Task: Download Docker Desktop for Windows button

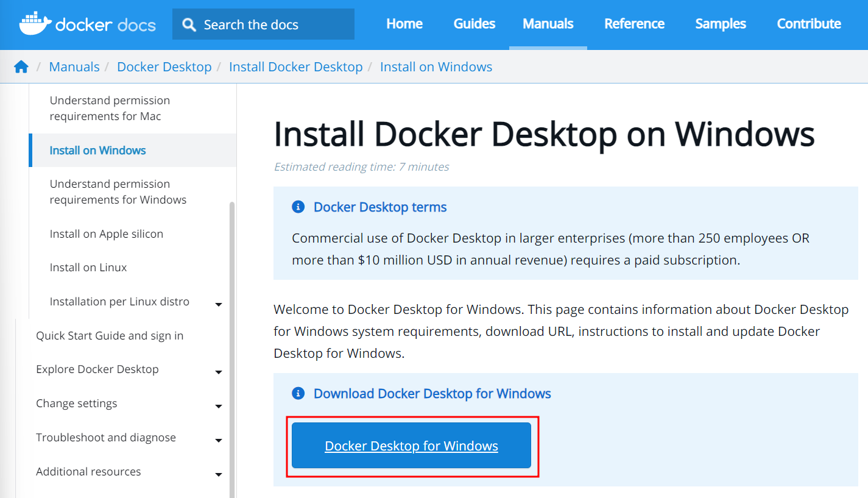Action: click(412, 446)
